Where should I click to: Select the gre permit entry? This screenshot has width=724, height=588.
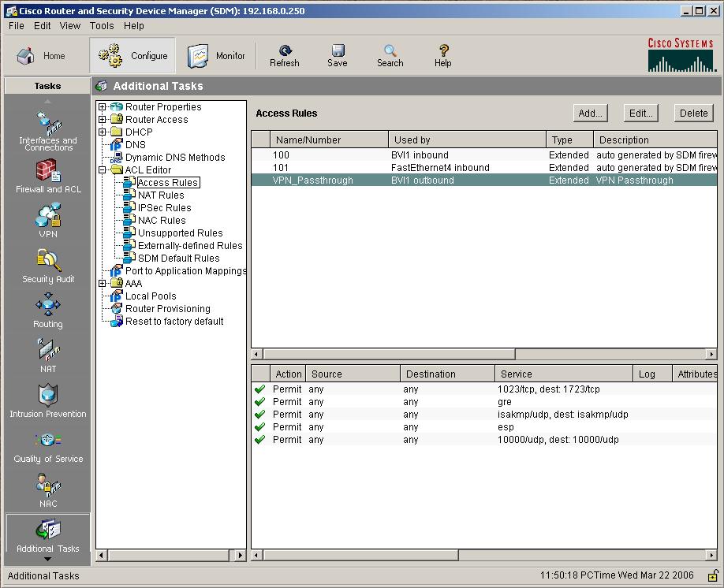[484, 402]
